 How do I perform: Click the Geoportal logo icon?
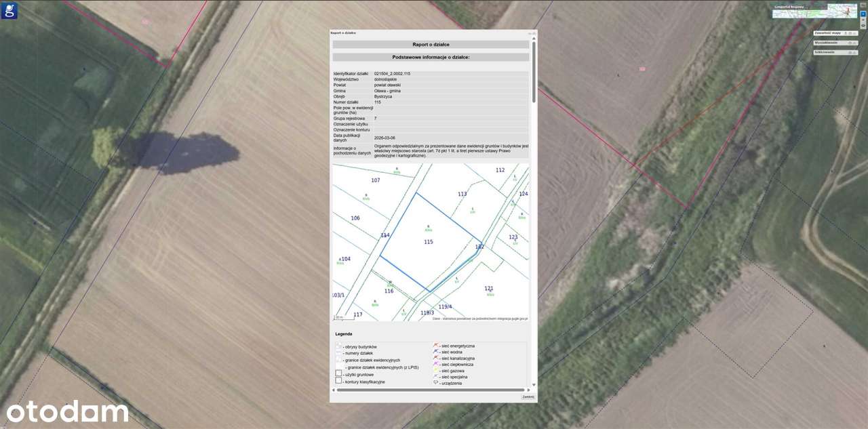[9, 10]
